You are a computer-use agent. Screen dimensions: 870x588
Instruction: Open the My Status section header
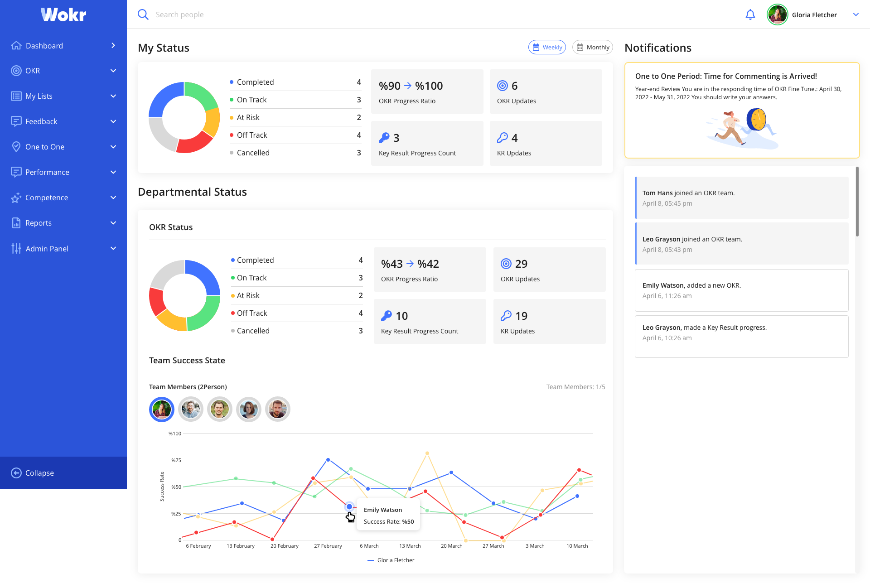coord(164,48)
